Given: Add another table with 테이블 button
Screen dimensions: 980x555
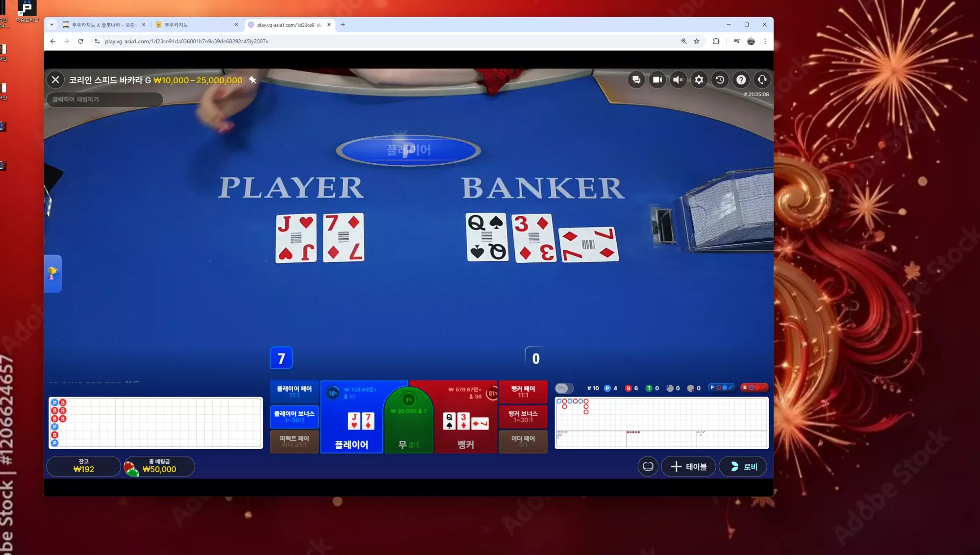Looking at the screenshot, I should (x=688, y=466).
